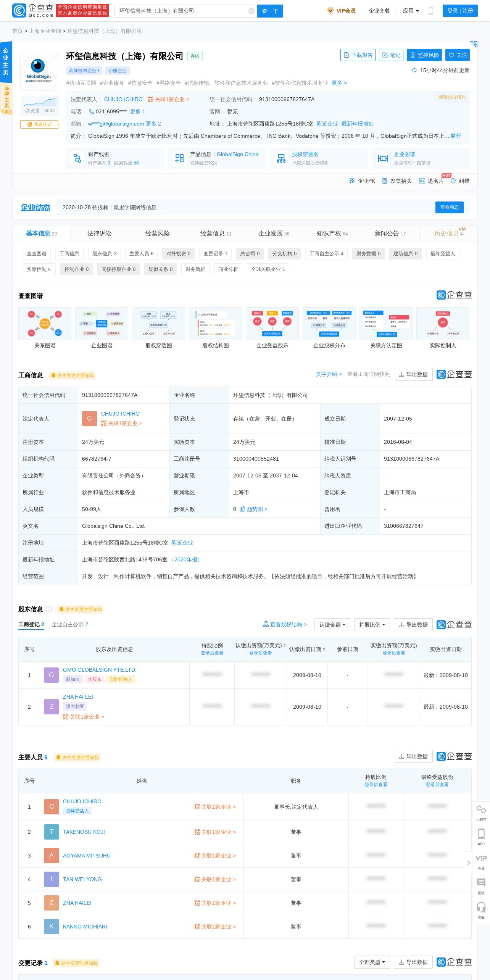This screenshot has width=490, height=980.
Task: Click the 查看动态 button
Action: coord(450,207)
